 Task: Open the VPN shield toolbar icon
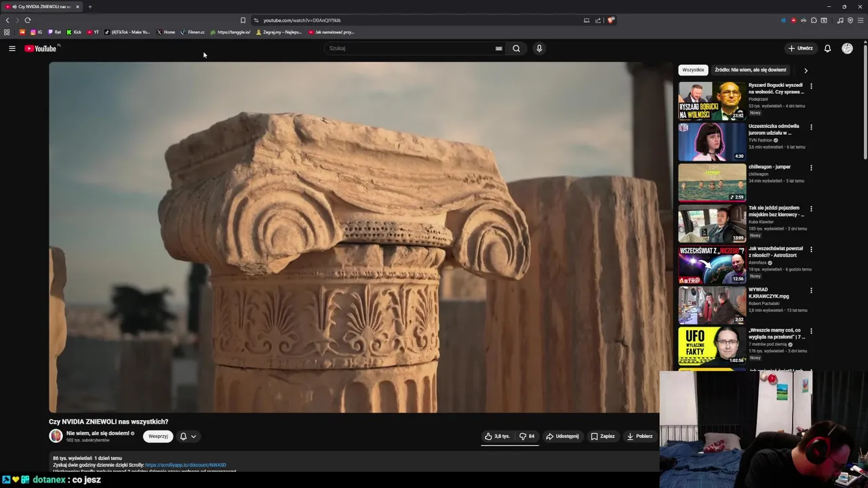850,20
